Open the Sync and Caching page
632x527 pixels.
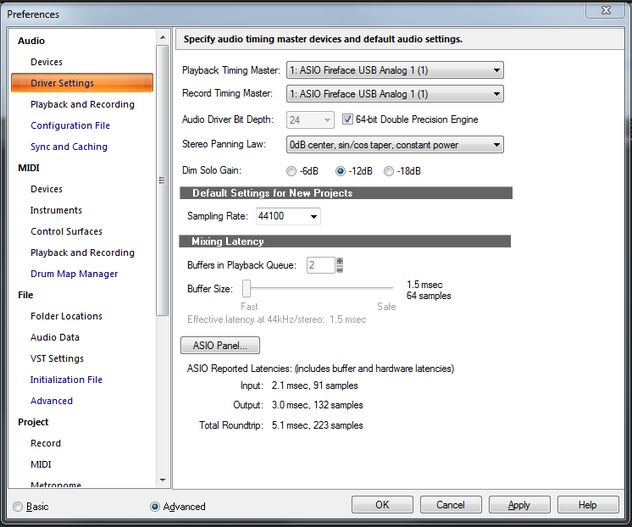coord(68,147)
